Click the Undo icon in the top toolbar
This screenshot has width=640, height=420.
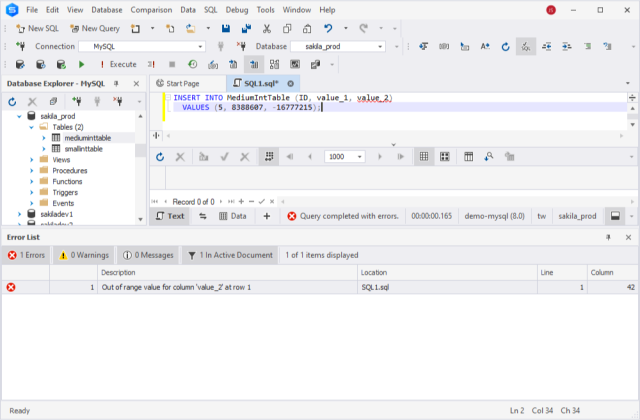click(329, 28)
